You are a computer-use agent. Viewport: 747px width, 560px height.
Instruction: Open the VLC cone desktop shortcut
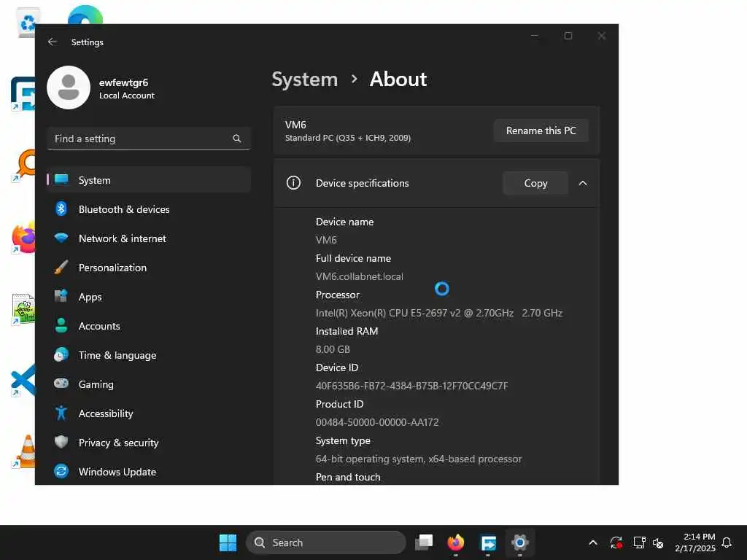(24, 451)
